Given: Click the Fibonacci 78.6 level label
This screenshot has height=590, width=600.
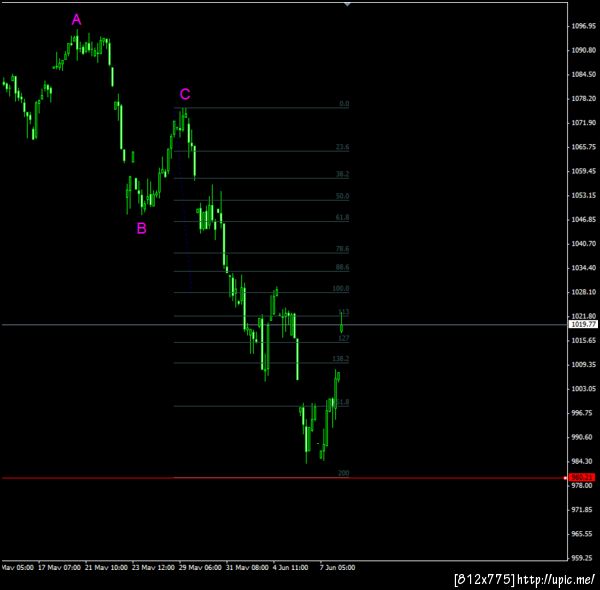Looking at the screenshot, I should click(342, 249).
